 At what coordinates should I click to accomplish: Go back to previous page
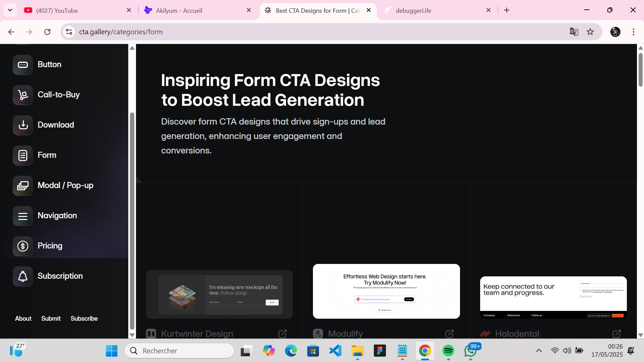pos(11,32)
